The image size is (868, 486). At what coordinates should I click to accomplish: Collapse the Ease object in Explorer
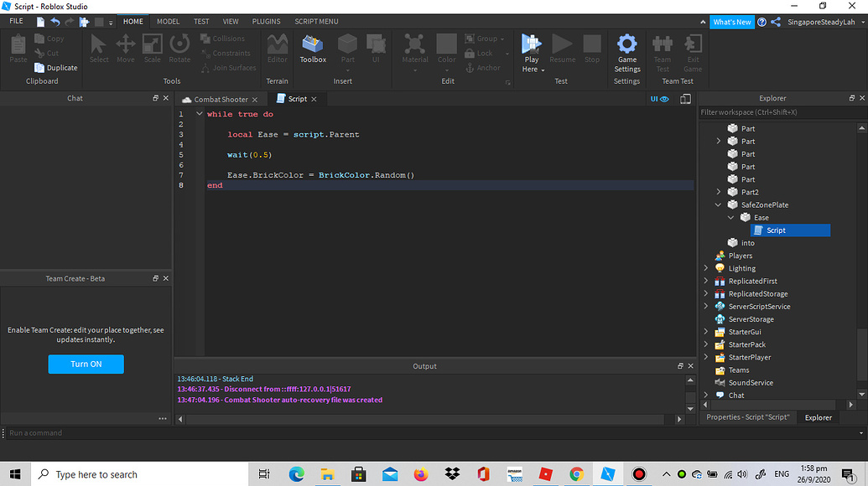(x=730, y=217)
